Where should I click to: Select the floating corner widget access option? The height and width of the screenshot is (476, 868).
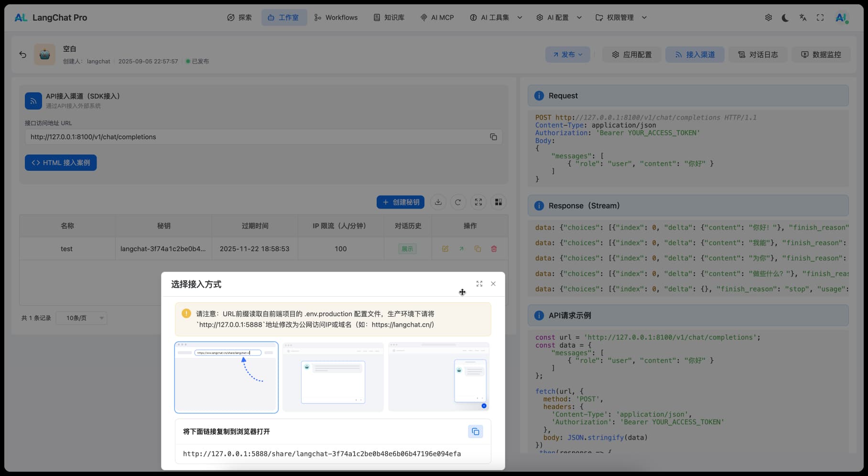click(439, 377)
